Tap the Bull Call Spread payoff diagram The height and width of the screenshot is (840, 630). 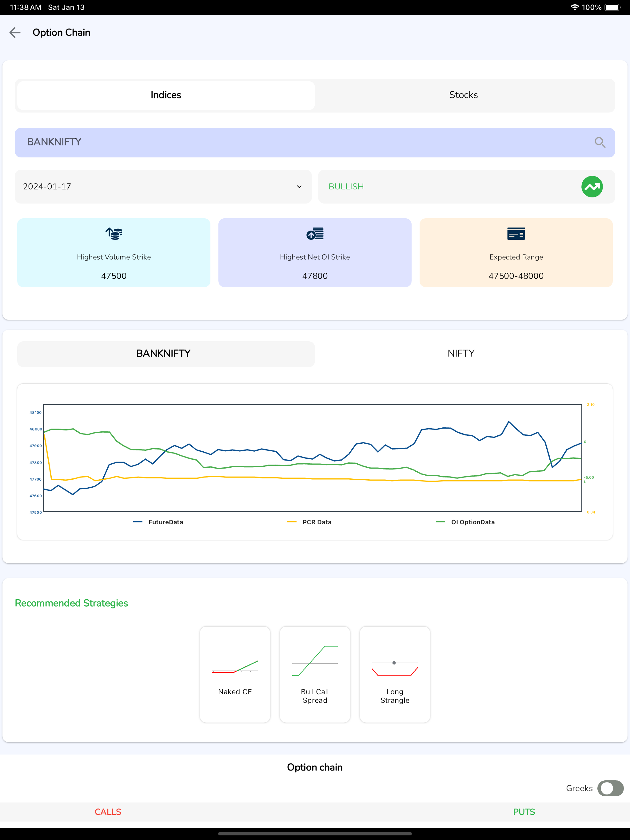[315, 660]
